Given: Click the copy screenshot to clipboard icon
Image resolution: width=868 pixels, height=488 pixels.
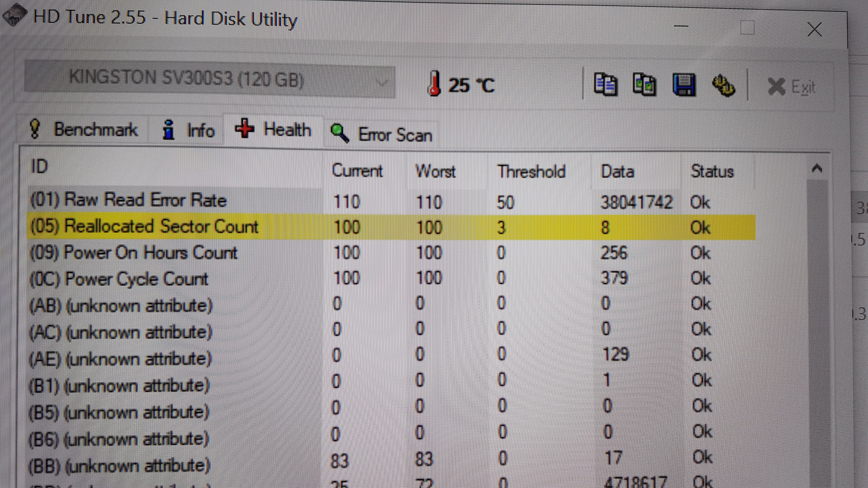Looking at the screenshot, I should 644,84.
